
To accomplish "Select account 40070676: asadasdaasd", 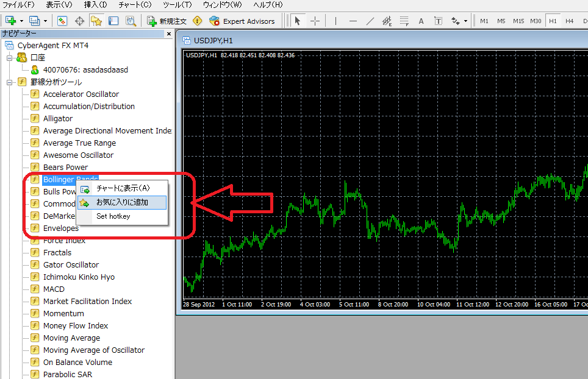I will click(x=85, y=69).
